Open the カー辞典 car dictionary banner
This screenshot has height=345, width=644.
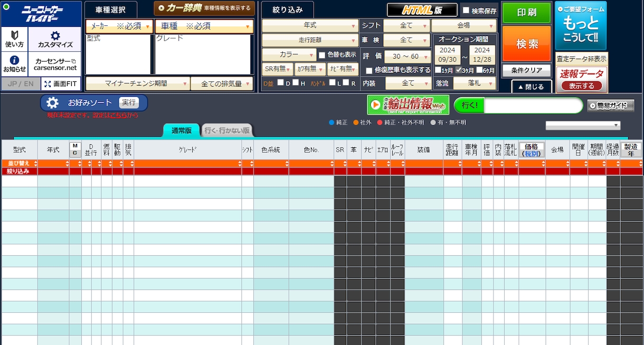(204, 8)
